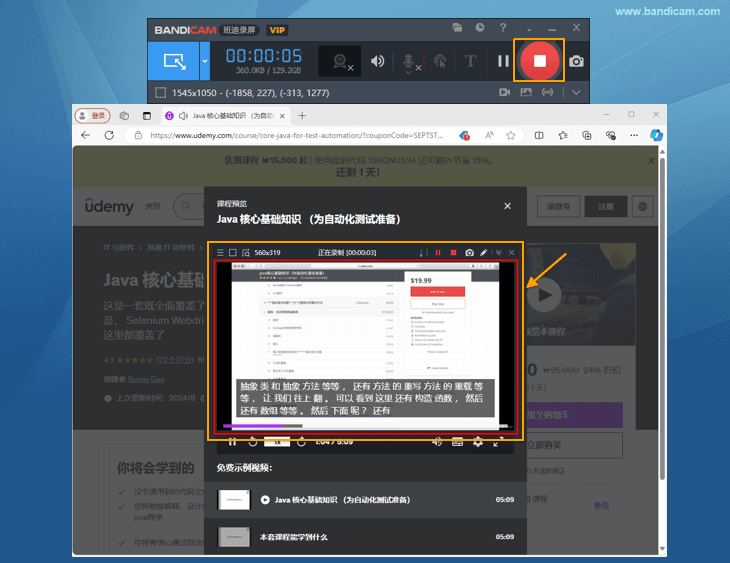Click the recording timer 00:00:05 display
The image size is (730, 563).
(264, 56)
